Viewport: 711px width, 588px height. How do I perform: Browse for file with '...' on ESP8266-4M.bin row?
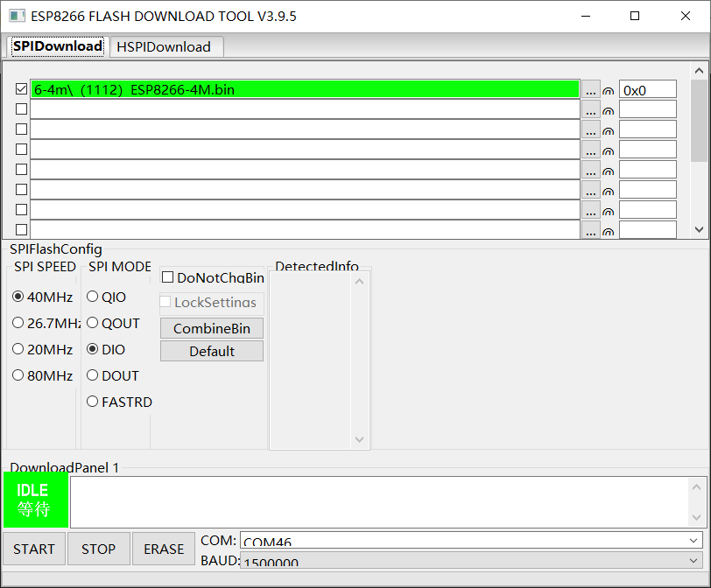pyautogui.click(x=590, y=89)
